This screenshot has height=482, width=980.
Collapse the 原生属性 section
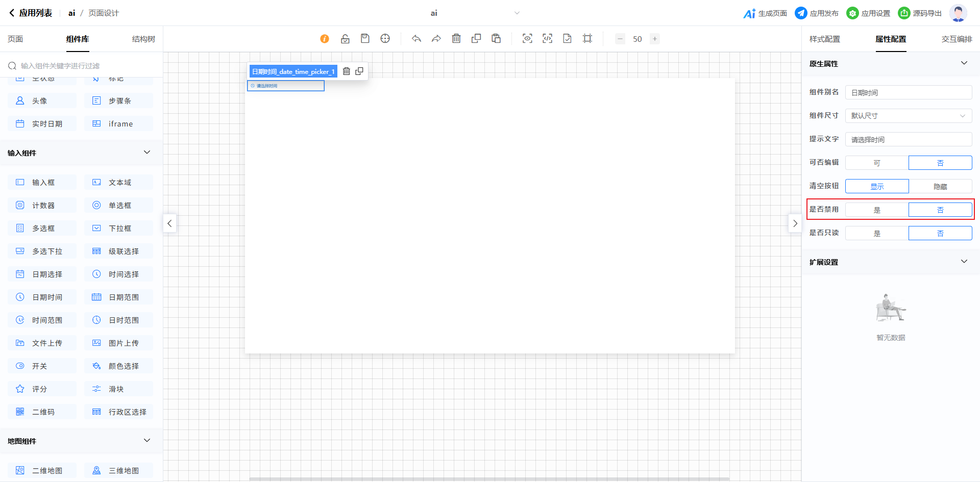point(964,64)
